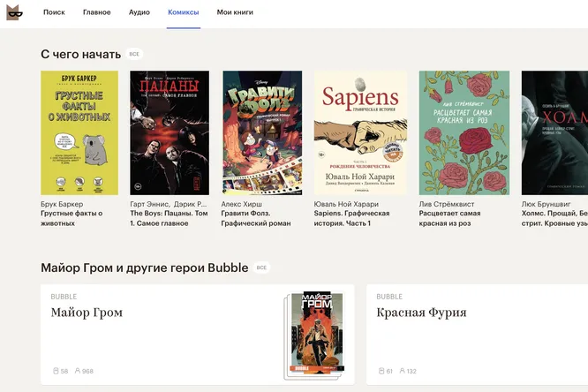The width and height of the screenshot is (588, 392).
Task: Open the Холмс comic cover
Action: 554,132
